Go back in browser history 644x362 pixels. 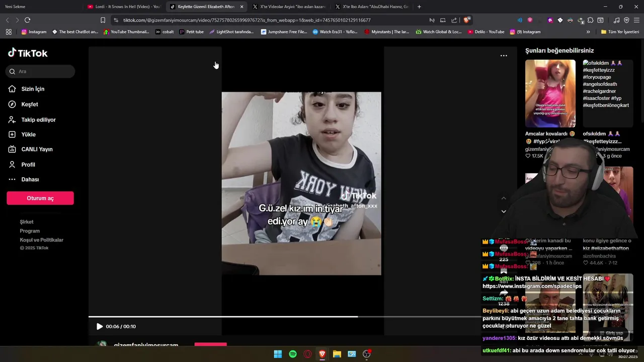(x=7, y=20)
